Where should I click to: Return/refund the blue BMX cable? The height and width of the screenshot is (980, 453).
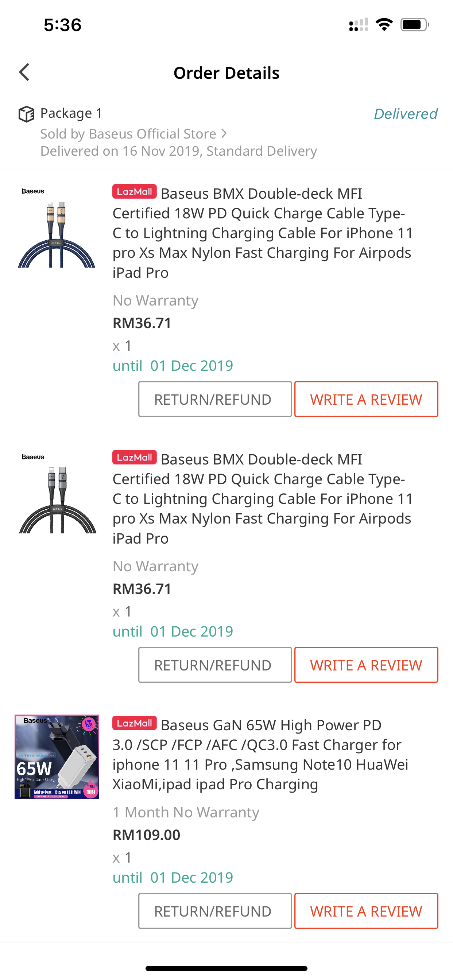[x=215, y=399]
